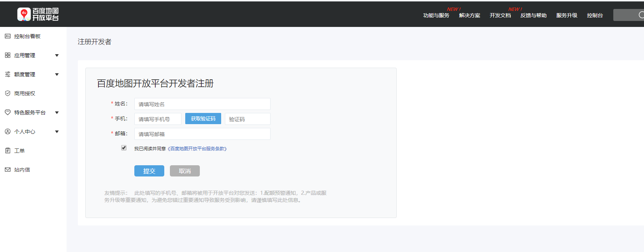
Task: Click the search magnifier icon in header
Action: pos(641,15)
